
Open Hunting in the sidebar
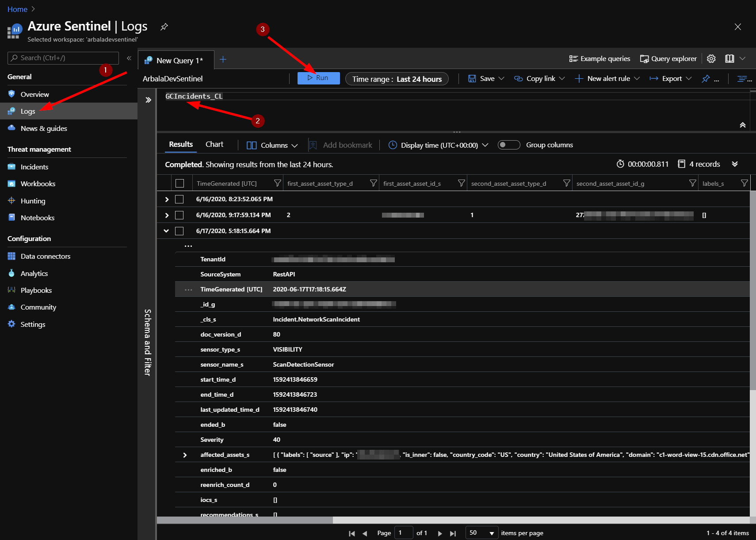(x=33, y=201)
